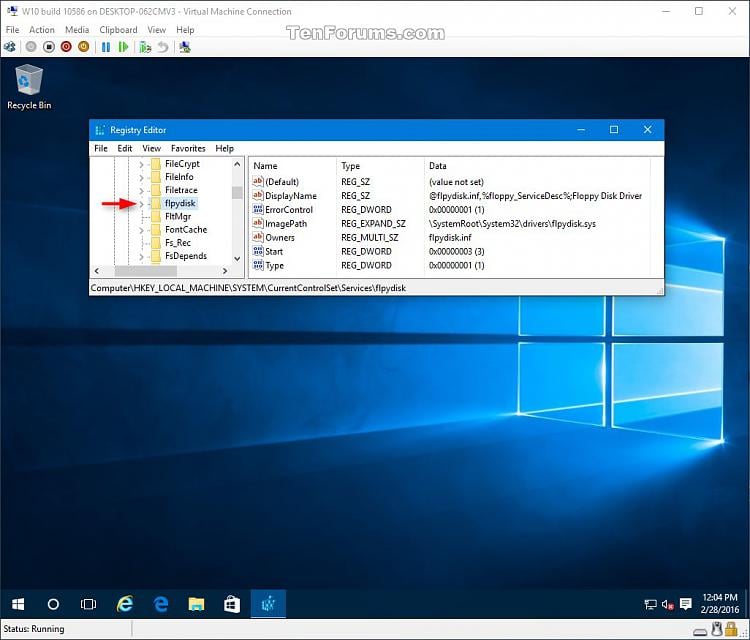The image size is (750, 640).
Task: Click the tree pane horizontal scrollbar thumb
Action: tap(146, 271)
